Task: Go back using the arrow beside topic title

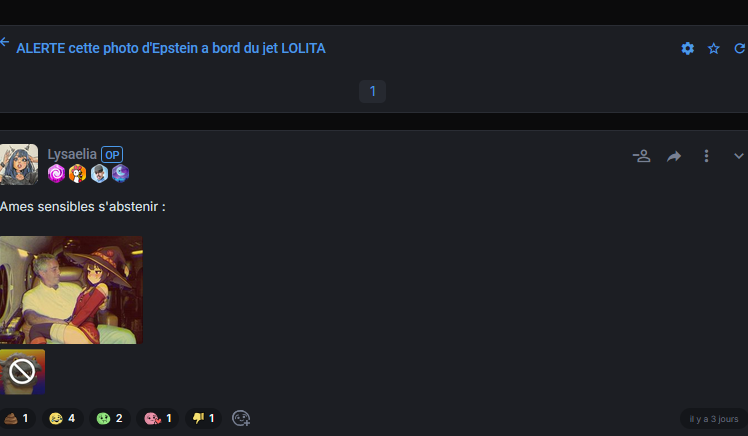Action: tap(5, 43)
